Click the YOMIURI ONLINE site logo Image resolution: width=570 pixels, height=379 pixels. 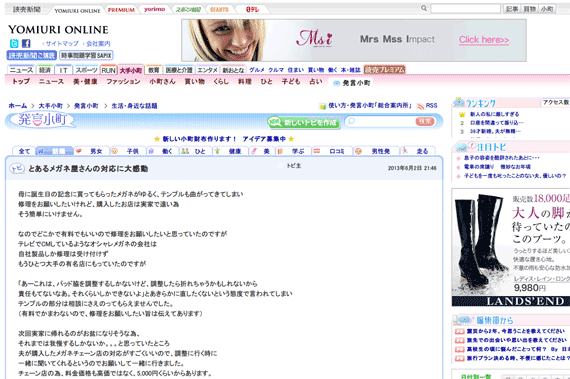(58, 30)
